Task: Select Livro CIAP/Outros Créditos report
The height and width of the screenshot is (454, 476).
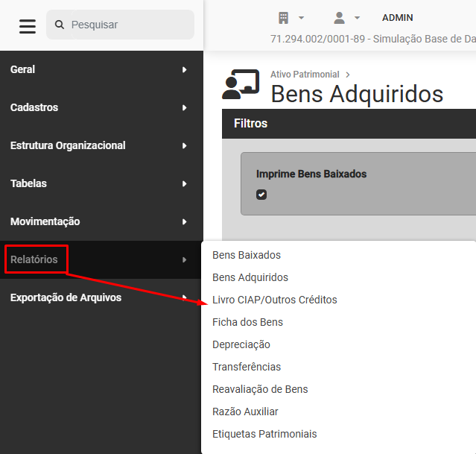Action: pyautogui.click(x=274, y=300)
